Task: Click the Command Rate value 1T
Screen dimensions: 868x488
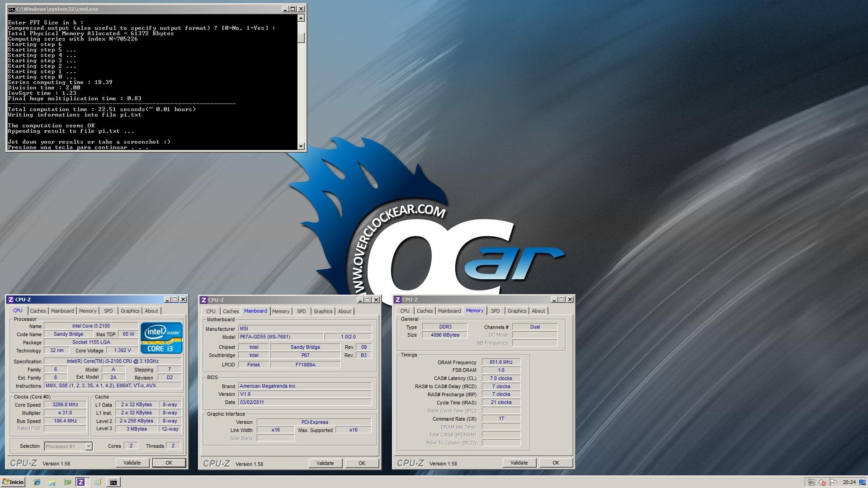Action: pos(501,418)
